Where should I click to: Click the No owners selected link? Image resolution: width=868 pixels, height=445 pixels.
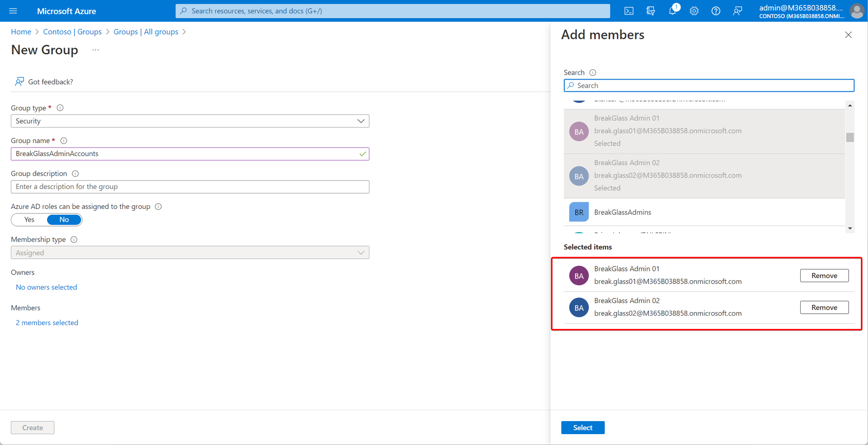(x=46, y=287)
